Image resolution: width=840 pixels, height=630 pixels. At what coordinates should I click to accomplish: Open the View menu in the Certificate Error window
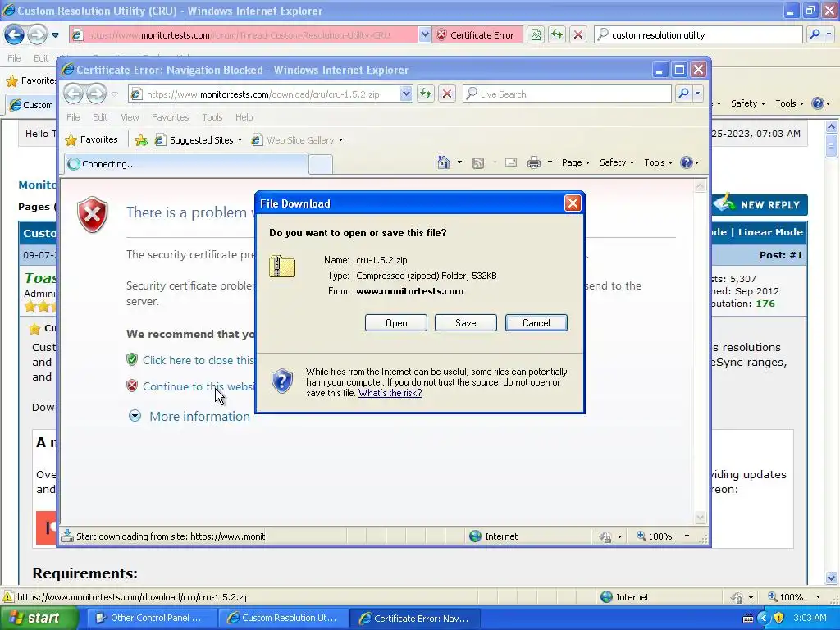coord(130,117)
